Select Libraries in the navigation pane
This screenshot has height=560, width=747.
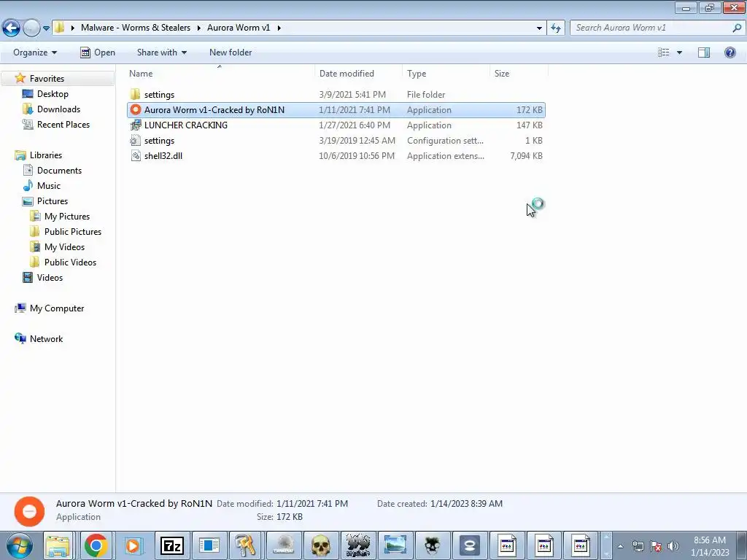tap(46, 155)
